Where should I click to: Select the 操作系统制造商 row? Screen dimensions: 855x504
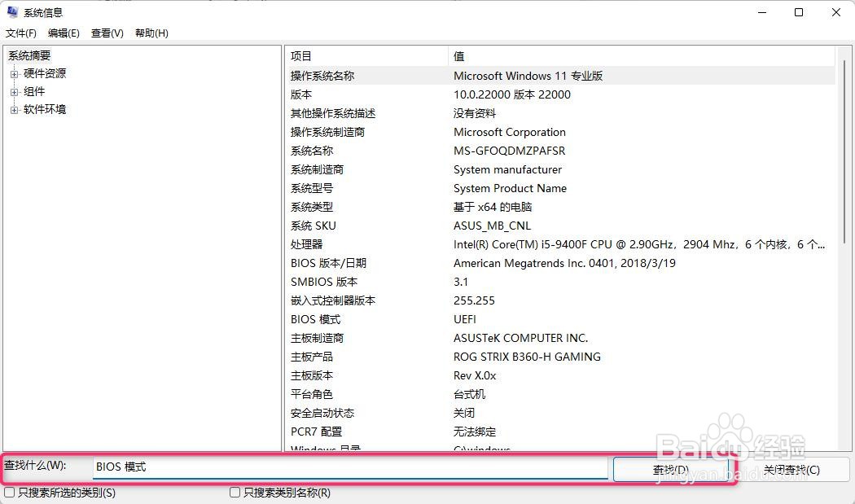pos(560,132)
